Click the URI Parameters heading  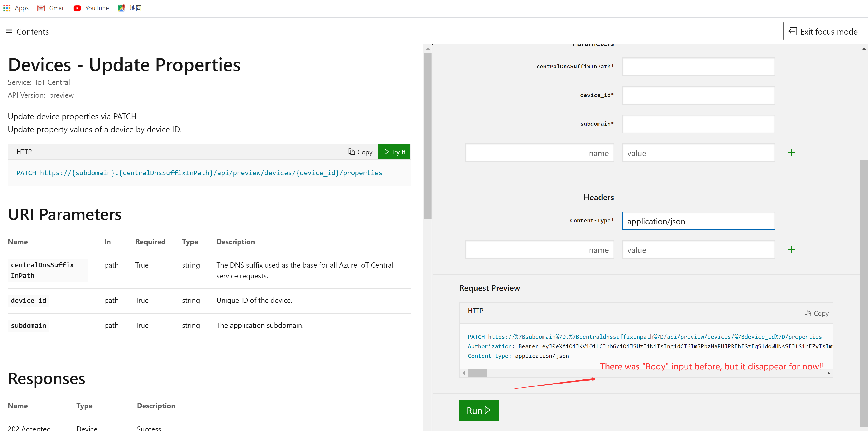(x=65, y=214)
